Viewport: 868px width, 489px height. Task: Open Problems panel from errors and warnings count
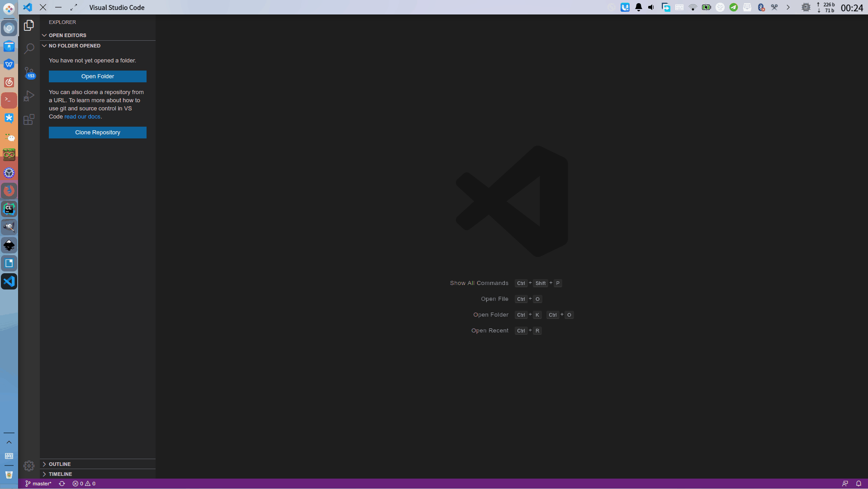tap(84, 484)
